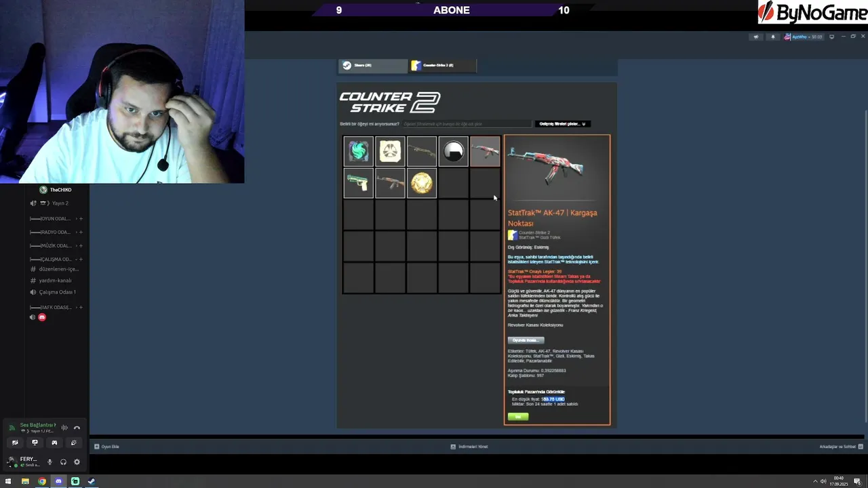This screenshot has width=868, height=488.
Task: Join the Yayın 2 voice channel
Action: click(x=53, y=203)
